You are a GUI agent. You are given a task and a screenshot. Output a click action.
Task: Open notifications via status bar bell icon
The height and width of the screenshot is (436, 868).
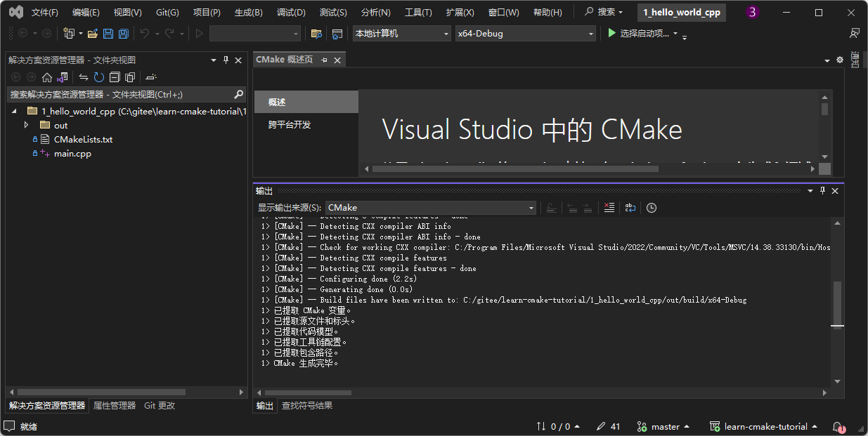838,427
